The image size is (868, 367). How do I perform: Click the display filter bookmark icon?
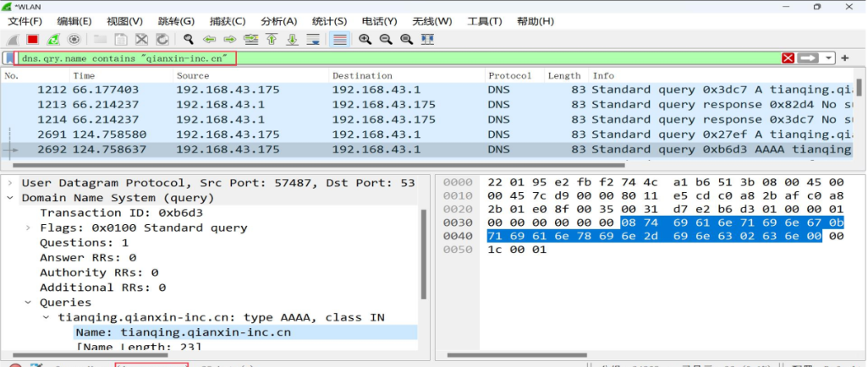click(x=9, y=58)
